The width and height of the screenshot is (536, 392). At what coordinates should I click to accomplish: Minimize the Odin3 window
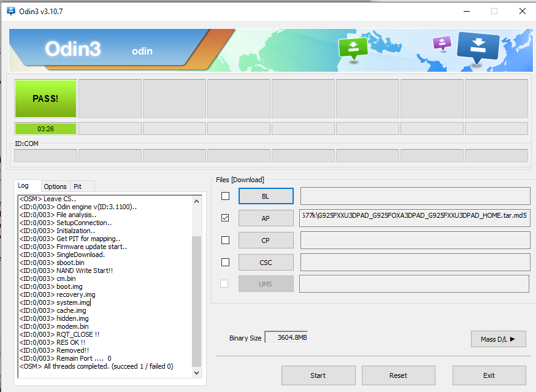[x=467, y=11]
